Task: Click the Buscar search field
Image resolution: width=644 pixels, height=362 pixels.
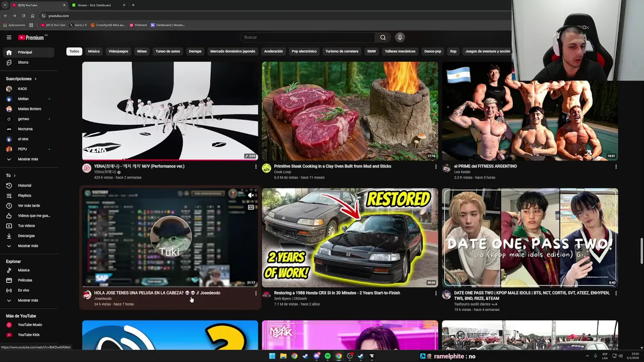Action: 308,37
